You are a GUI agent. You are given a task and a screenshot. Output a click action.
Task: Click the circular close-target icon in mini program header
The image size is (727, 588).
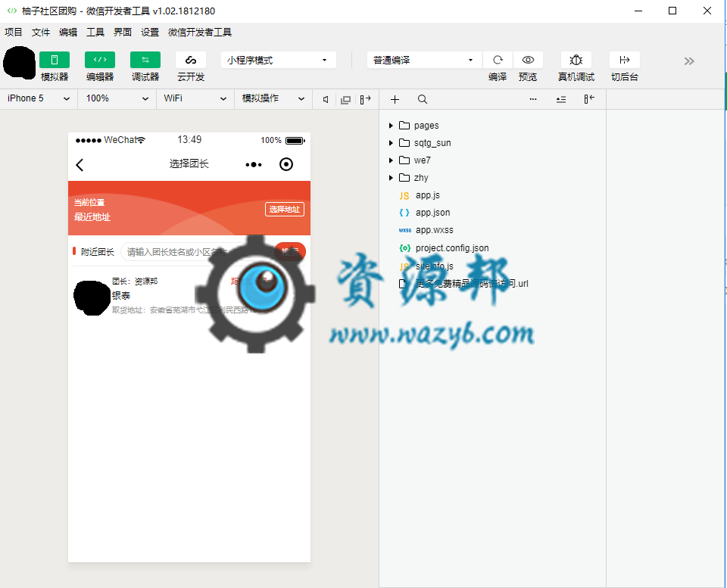[286, 164]
